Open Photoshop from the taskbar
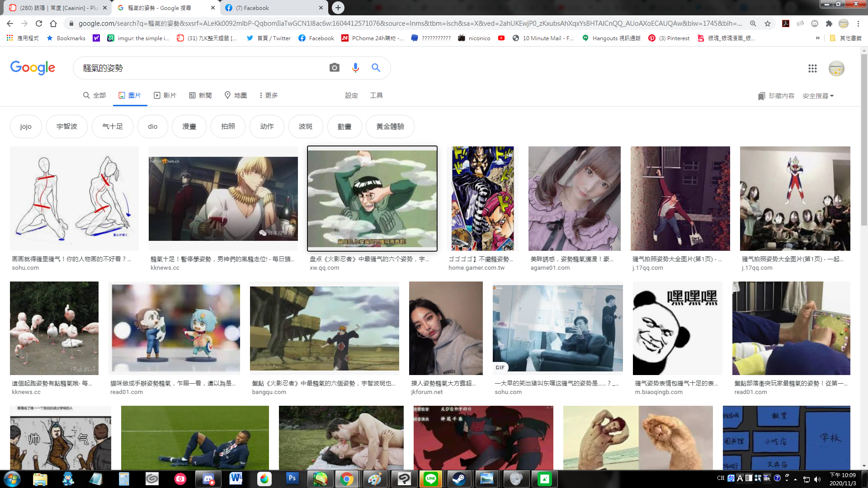Screen dimensions: 868x488 pos(292,479)
